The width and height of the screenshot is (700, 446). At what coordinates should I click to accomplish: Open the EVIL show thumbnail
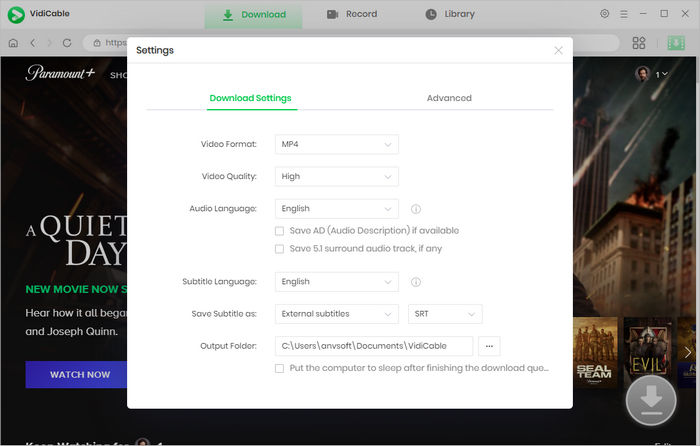coord(647,352)
